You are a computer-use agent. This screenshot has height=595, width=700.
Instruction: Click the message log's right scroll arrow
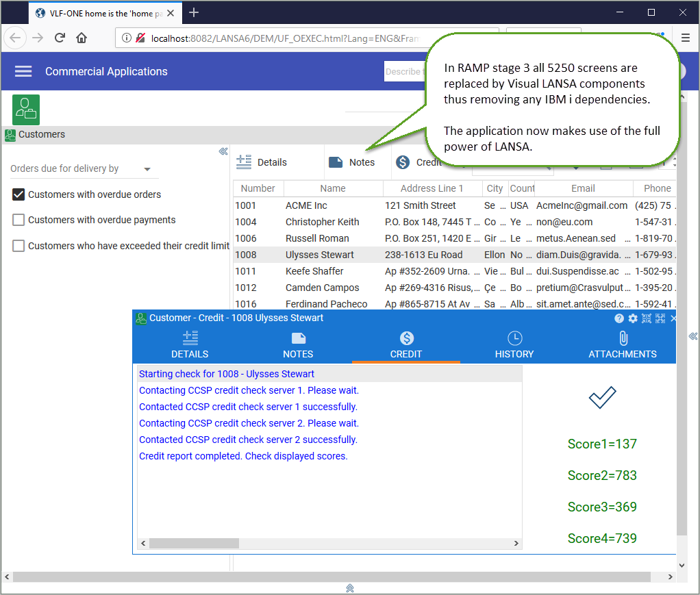[516, 543]
